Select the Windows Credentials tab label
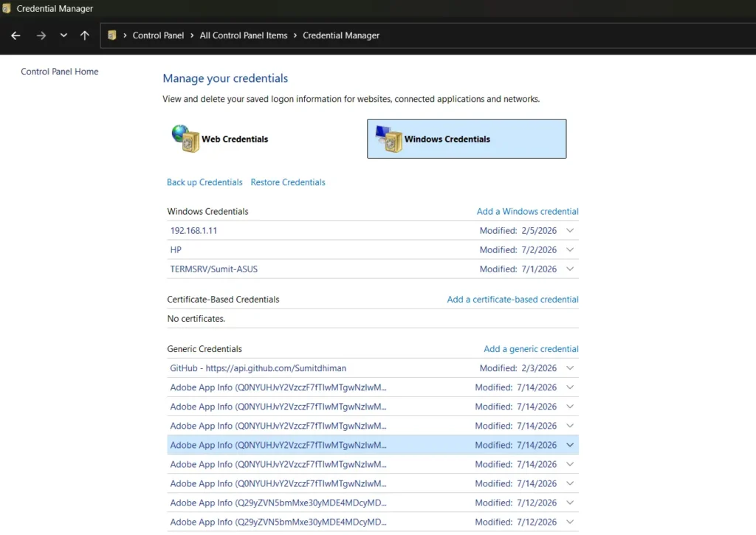This screenshot has width=756, height=535. (x=447, y=139)
